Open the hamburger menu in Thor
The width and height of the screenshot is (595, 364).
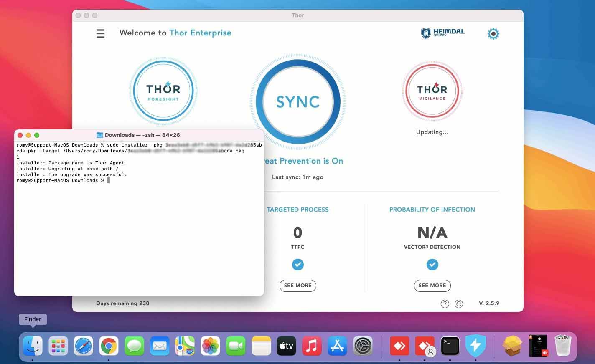click(x=100, y=33)
